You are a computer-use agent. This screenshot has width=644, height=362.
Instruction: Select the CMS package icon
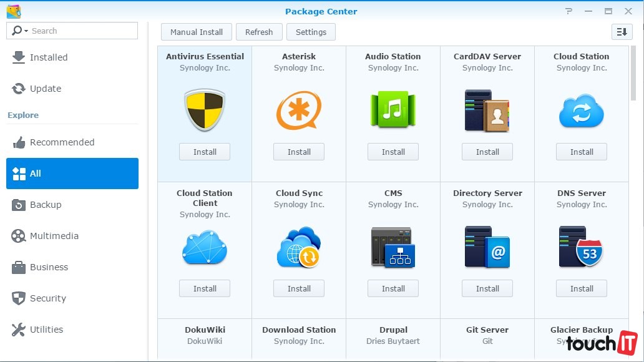tap(393, 247)
